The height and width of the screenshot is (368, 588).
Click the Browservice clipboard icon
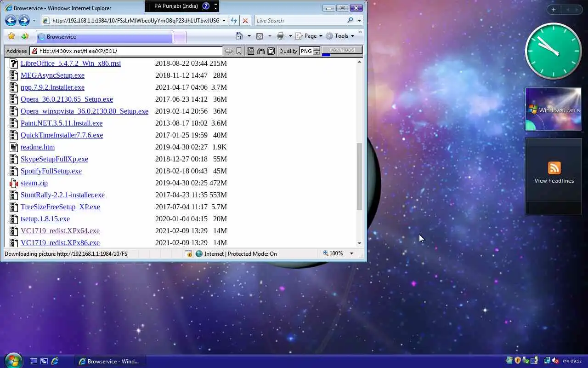click(271, 51)
